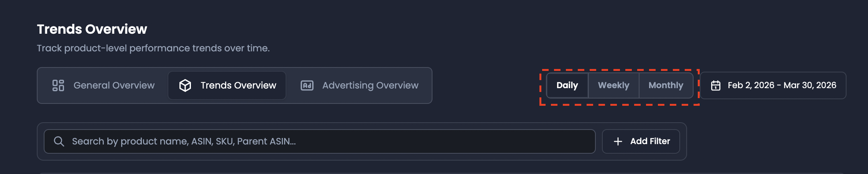
Task: Select the Daily granularity option
Action: point(567,85)
